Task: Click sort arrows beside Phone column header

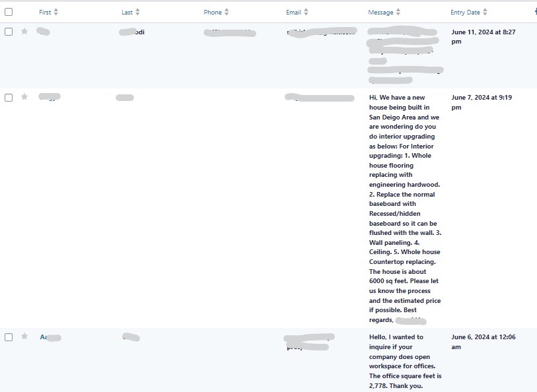Action: (227, 12)
